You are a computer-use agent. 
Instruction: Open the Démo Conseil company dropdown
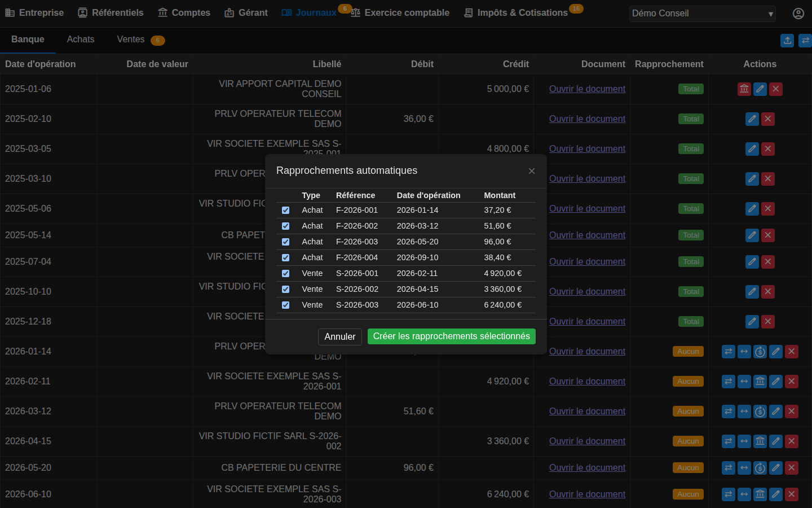[703, 14]
